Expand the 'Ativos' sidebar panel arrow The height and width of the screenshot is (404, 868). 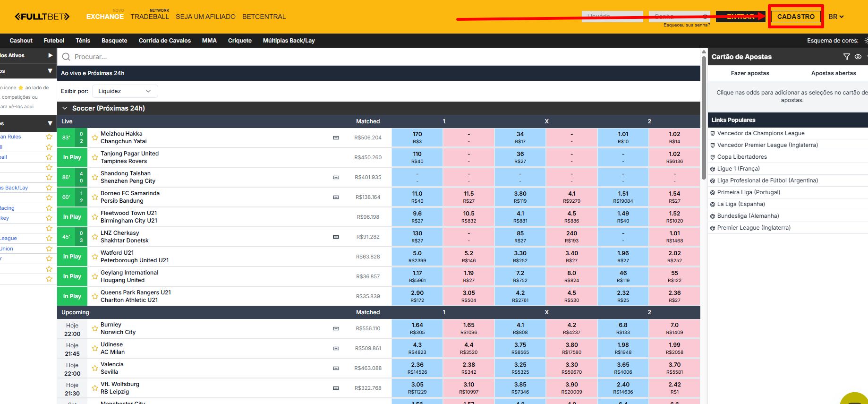[50, 55]
